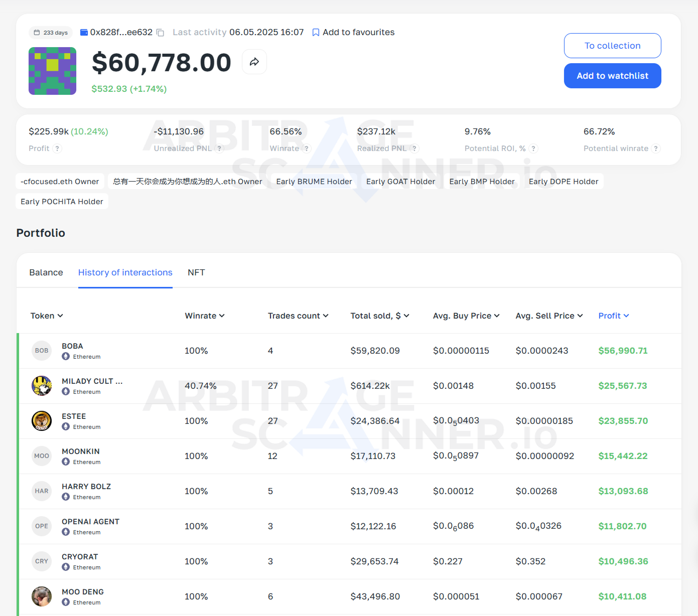The height and width of the screenshot is (616, 698).
Task: Click the pixel wallet avatar image
Action: click(53, 71)
